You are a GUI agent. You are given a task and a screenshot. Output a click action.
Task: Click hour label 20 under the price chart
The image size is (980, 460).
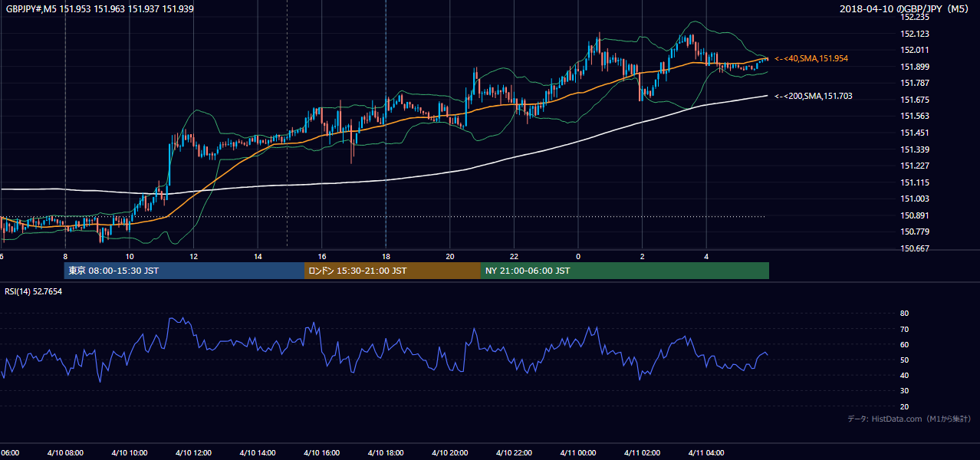450,257
